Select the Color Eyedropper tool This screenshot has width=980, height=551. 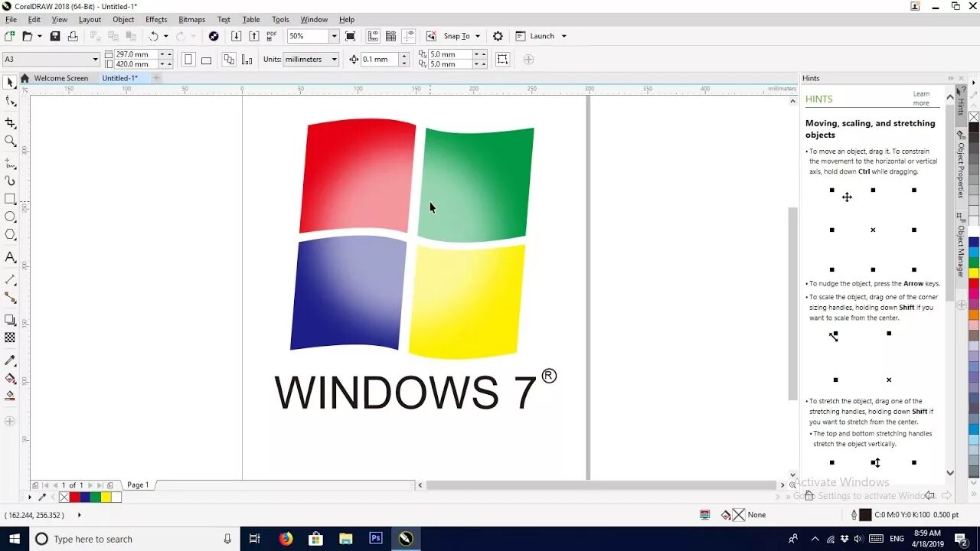pyautogui.click(x=10, y=360)
